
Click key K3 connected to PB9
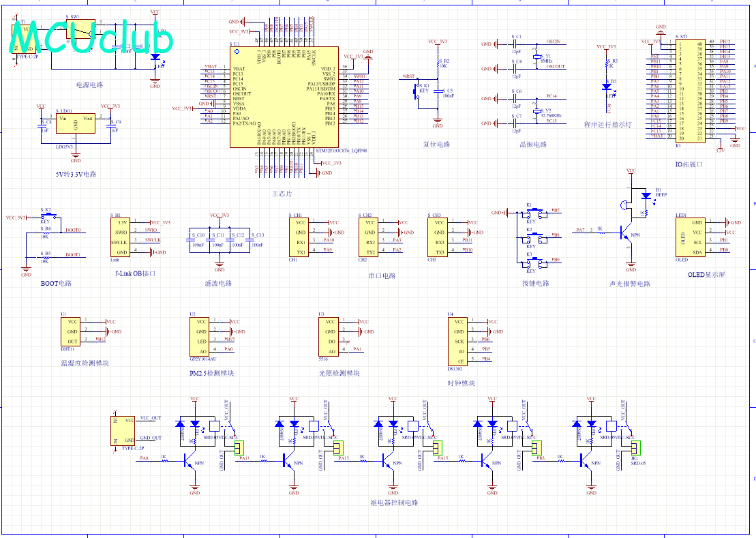click(535, 263)
